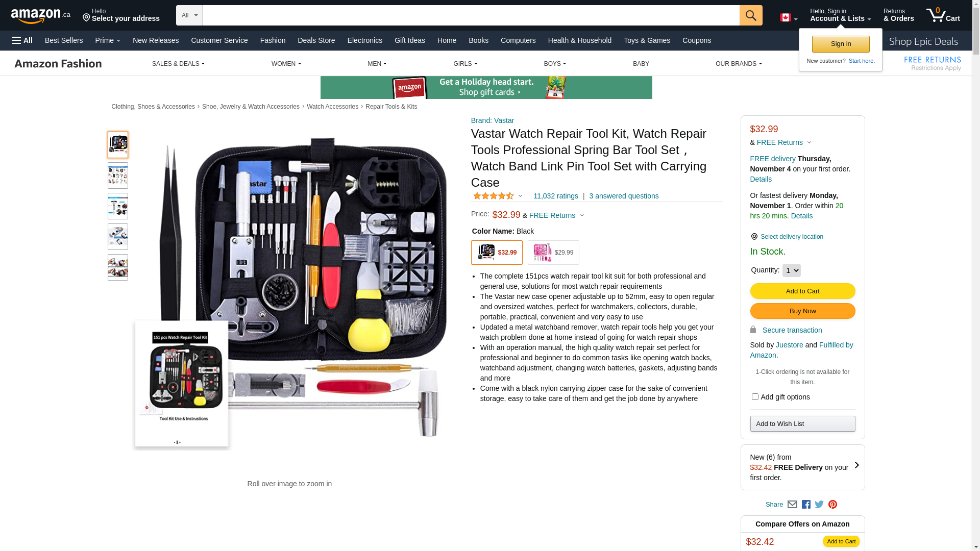Share on Twitter icon
Viewport: 980px width, 551px height.
(x=819, y=505)
